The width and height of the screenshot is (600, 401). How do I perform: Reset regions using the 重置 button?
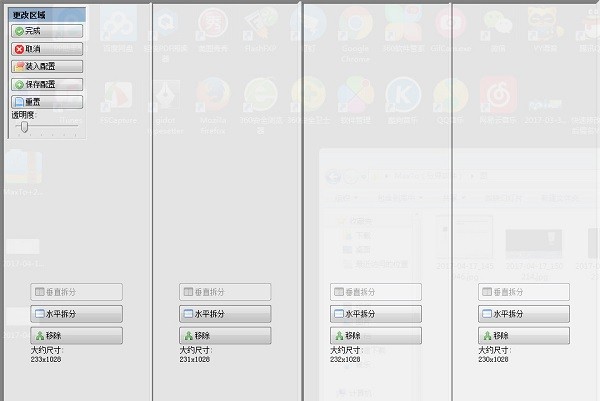tap(47, 102)
